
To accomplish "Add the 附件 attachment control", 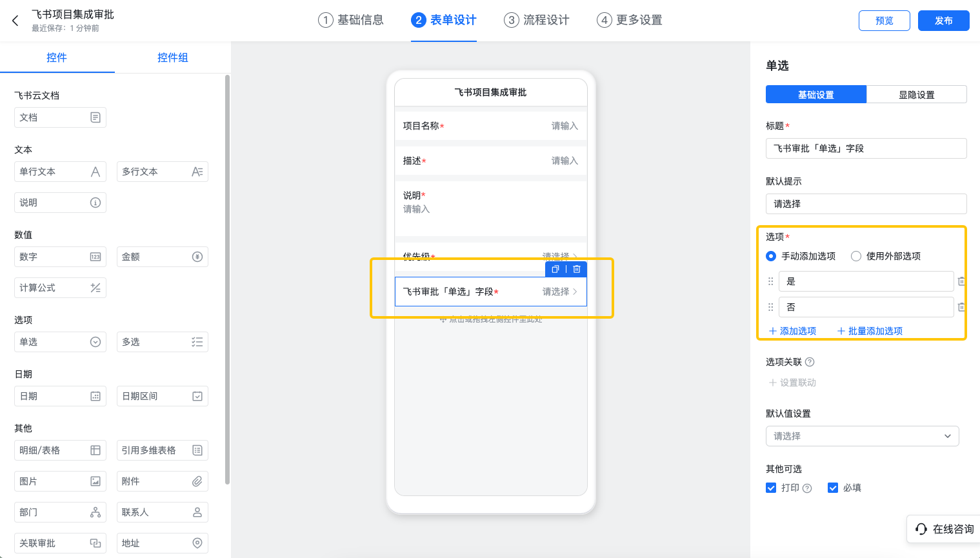I will click(163, 481).
